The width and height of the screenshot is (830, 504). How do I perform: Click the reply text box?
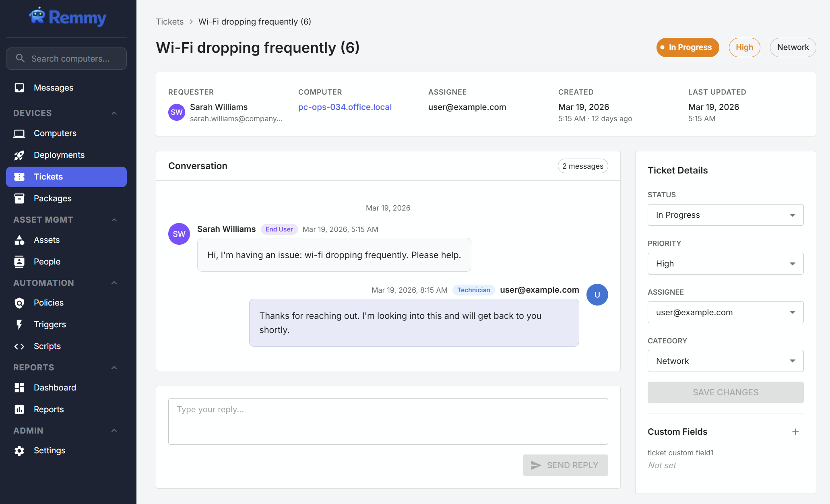point(388,421)
